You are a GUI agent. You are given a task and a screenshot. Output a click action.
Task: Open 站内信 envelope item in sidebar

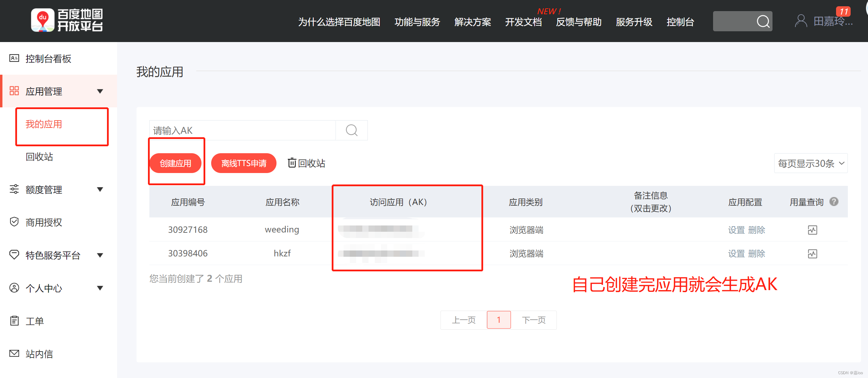coord(39,354)
